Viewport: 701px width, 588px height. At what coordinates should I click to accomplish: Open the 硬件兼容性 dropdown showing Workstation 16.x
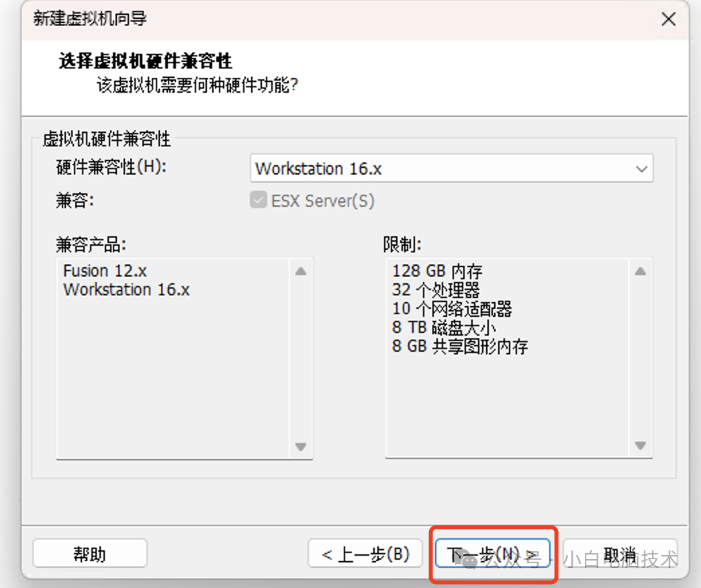450,168
